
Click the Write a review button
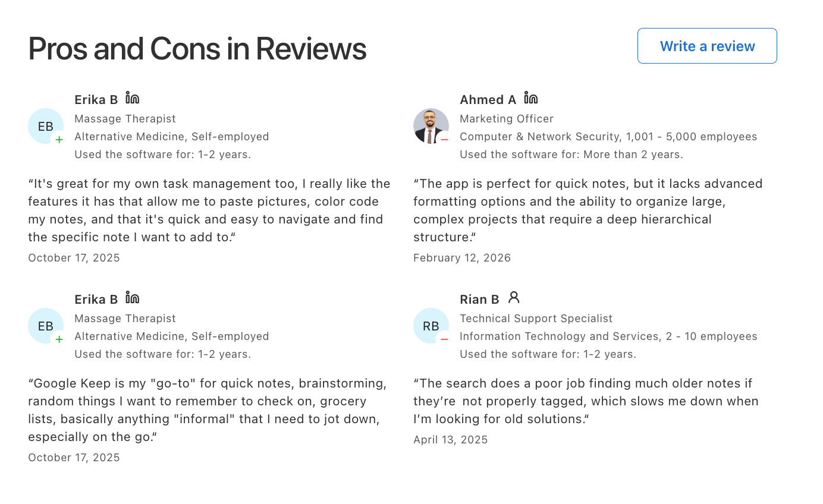[707, 46]
